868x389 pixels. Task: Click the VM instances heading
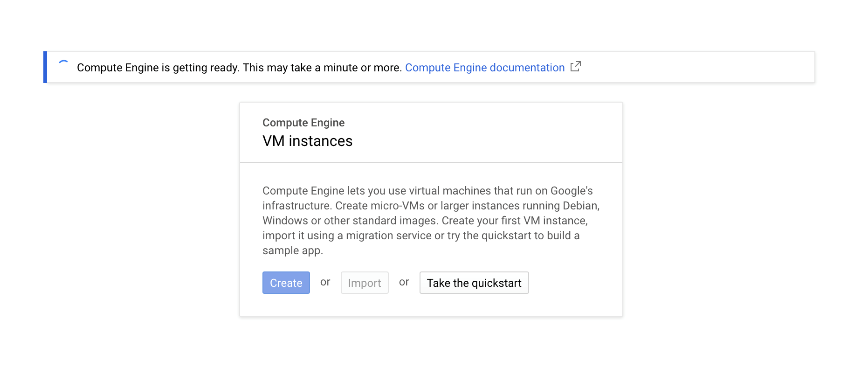point(307,141)
